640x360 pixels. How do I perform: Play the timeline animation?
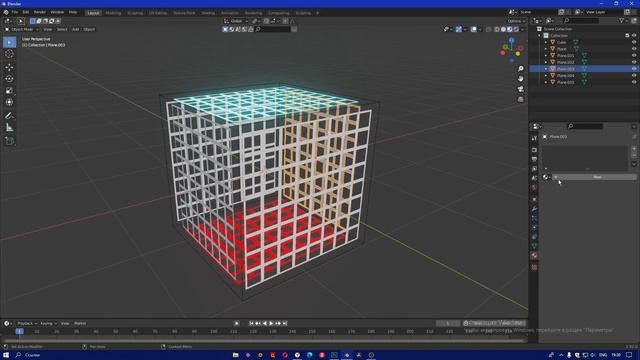pyautogui.click(x=271, y=323)
